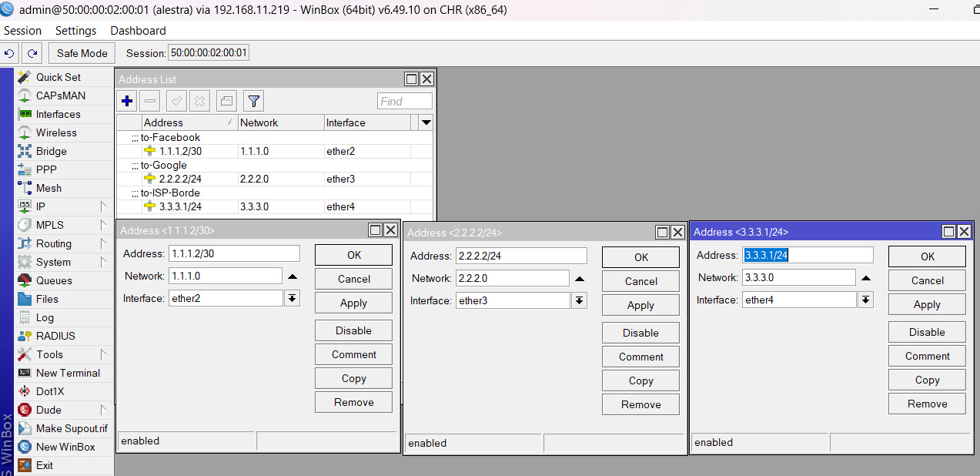Click the to-Facebook comment row
This screenshot has width=980, height=476.
coord(275,137)
